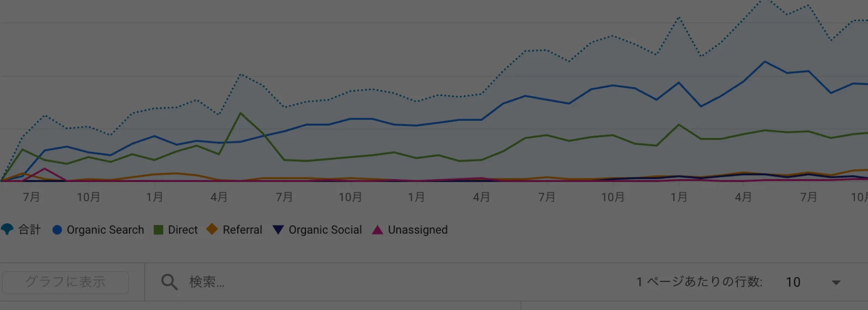Click the 合計 legend text
Screen dimensions: 868x310
29,230
